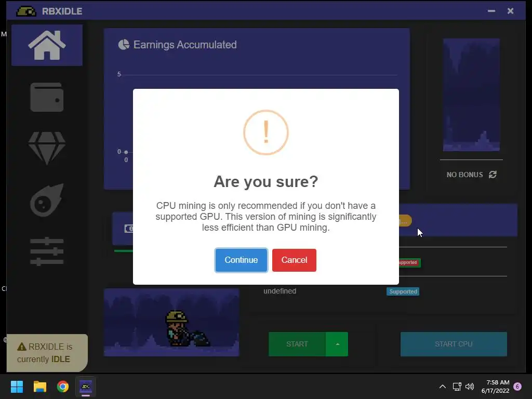
Task: Open the meteor sidebar icon
Action: (47, 200)
